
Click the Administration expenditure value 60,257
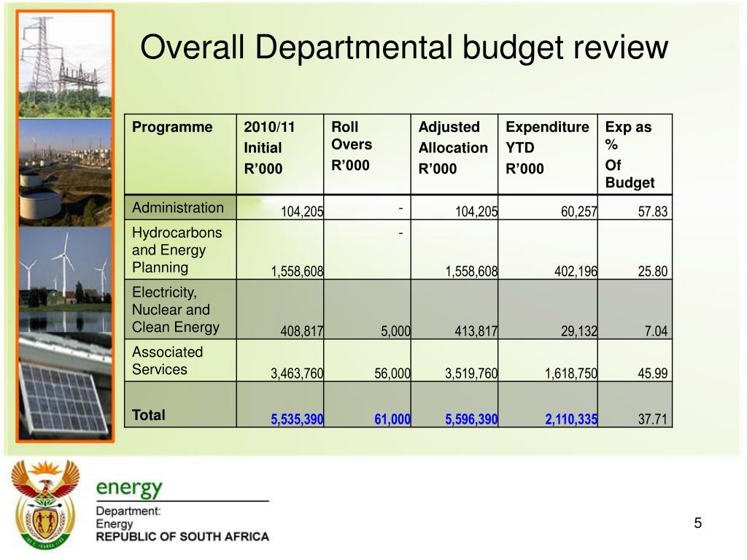click(578, 211)
